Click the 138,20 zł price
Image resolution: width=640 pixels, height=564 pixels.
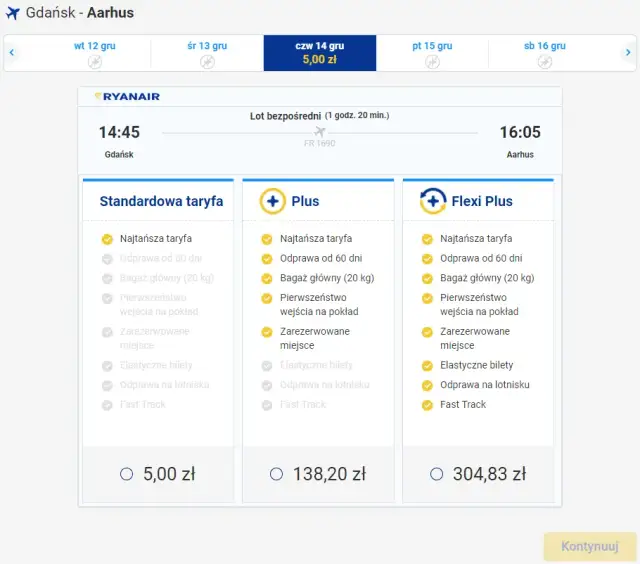click(x=330, y=474)
